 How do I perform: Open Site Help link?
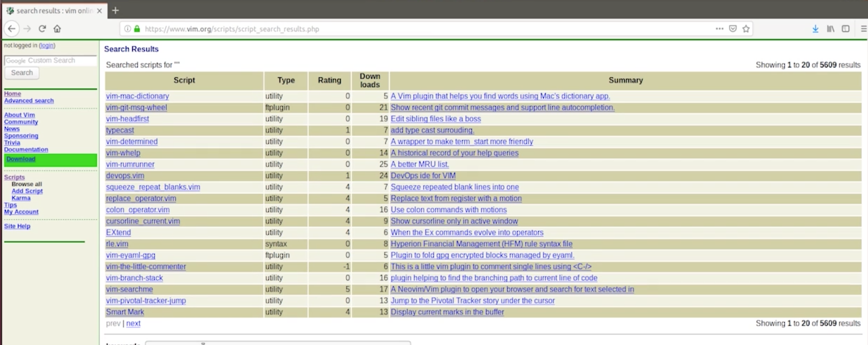pyautogui.click(x=17, y=226)
